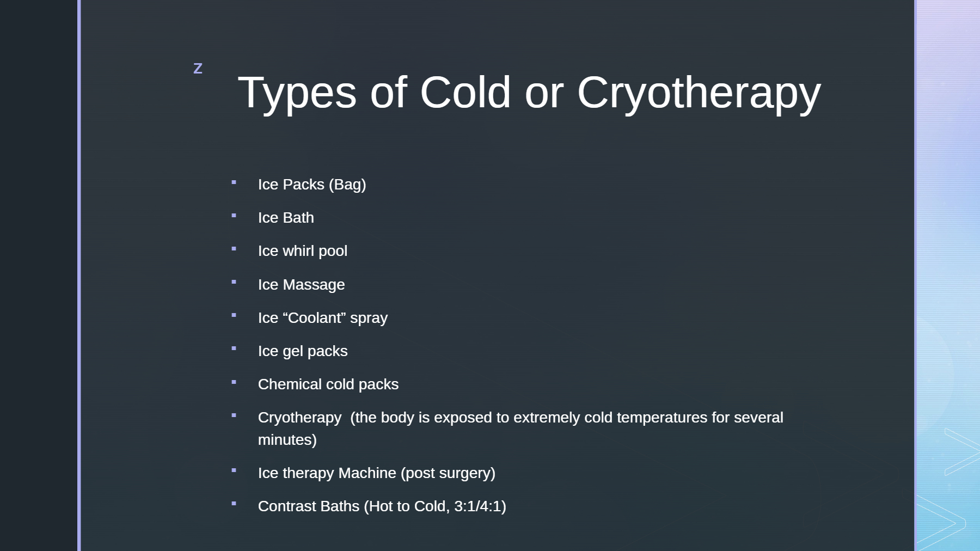Click the Ice whirl pool text
The height and width of the screenshot is (551, 980).
303,251
